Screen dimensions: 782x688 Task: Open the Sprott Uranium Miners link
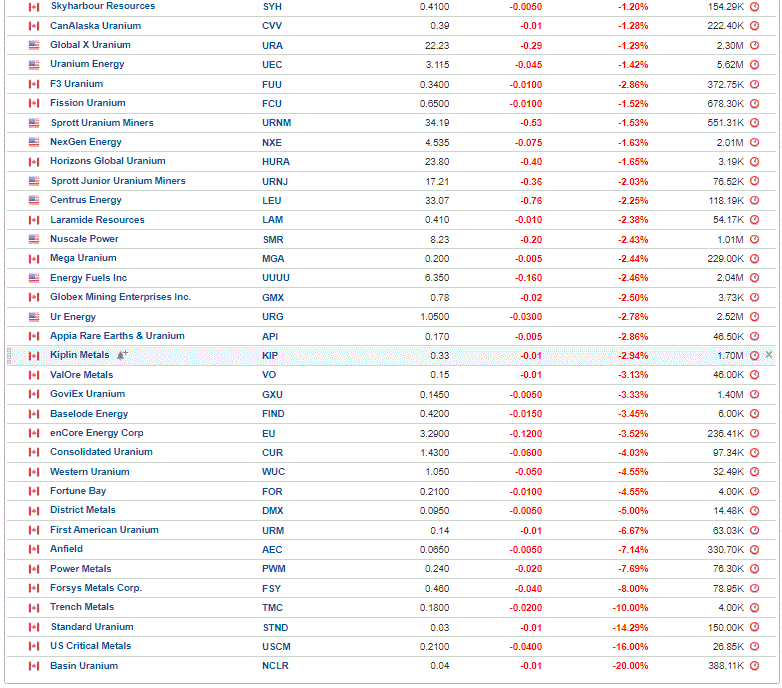coord(102,123)
